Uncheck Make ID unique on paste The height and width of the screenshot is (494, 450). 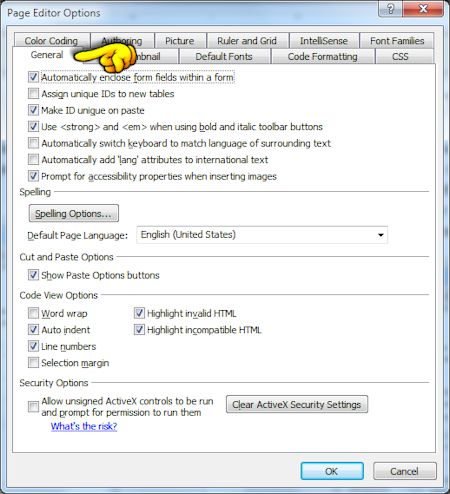coord(33,110)
